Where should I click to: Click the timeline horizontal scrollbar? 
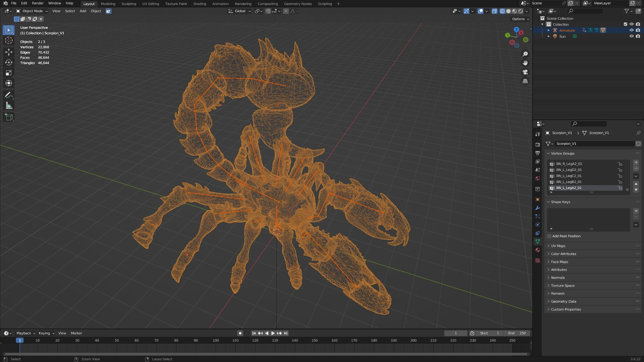point(266,354)
